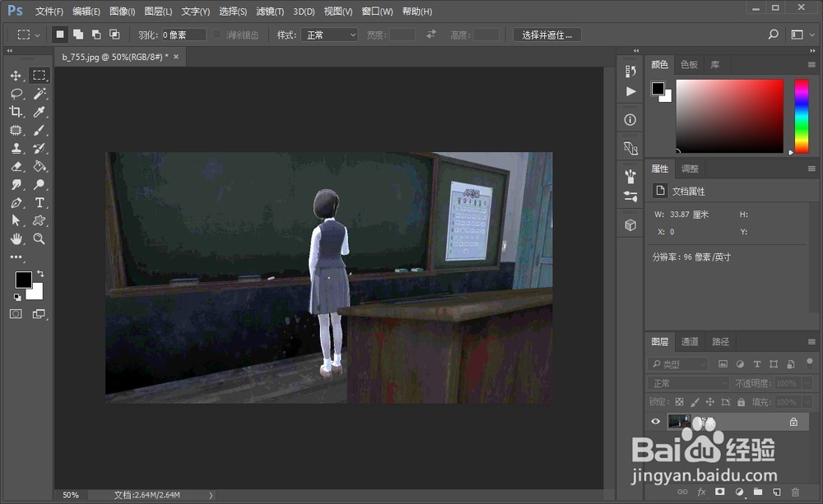The height and width of the screenshot is (504, 823).
Task: Open the Properties panel menu
Action: 811,169
